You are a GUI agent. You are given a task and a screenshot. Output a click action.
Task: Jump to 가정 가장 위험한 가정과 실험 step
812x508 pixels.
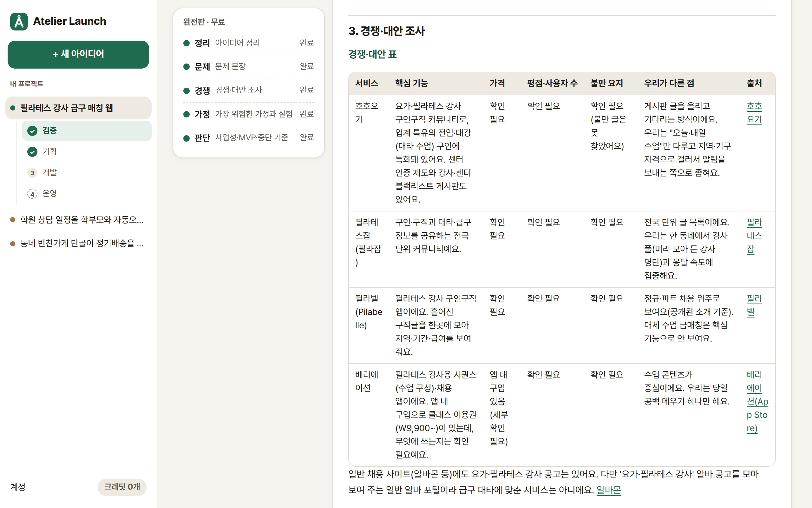[x=248, y=114]
